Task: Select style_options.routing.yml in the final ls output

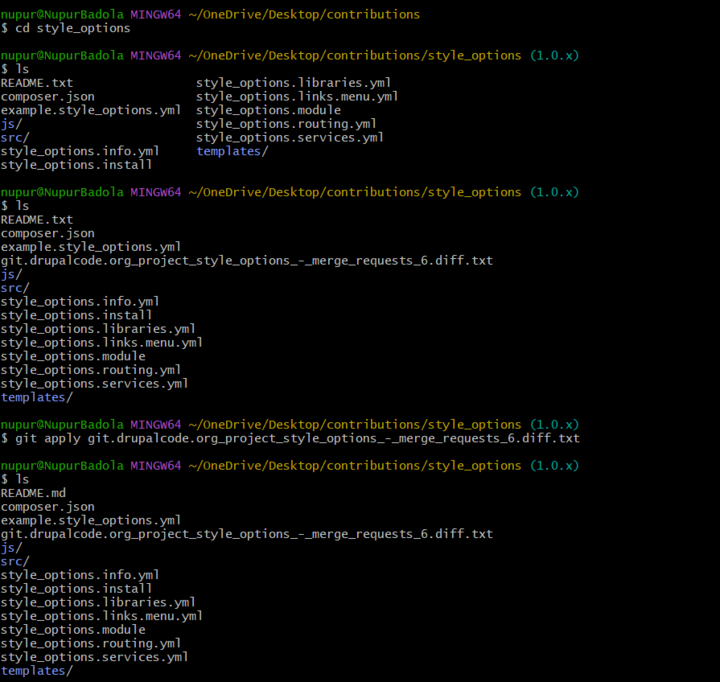Action: [x=91, y=644]
